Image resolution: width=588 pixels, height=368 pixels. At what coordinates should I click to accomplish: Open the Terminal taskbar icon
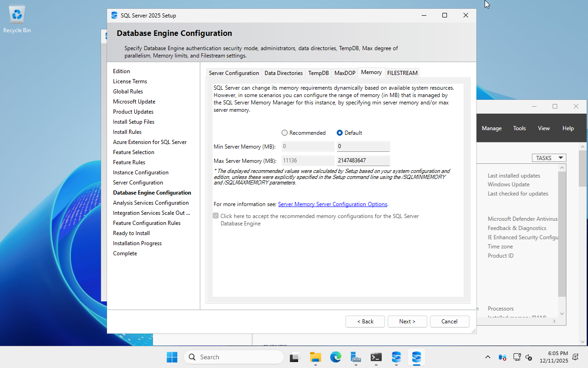tap(376, 357)
